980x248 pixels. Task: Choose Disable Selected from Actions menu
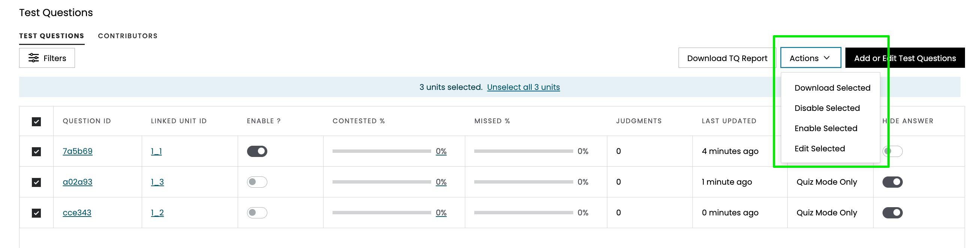click(827, 108)
